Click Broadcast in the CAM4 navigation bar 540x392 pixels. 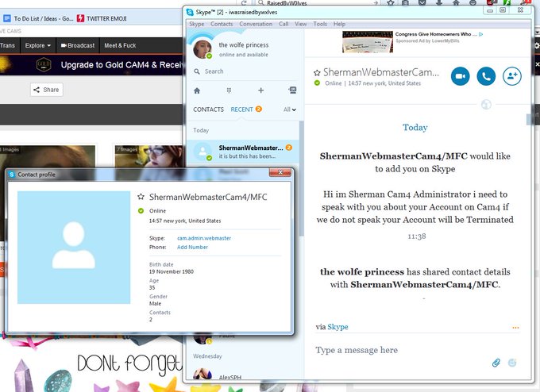pyautogui.click(x=78, y=45)
